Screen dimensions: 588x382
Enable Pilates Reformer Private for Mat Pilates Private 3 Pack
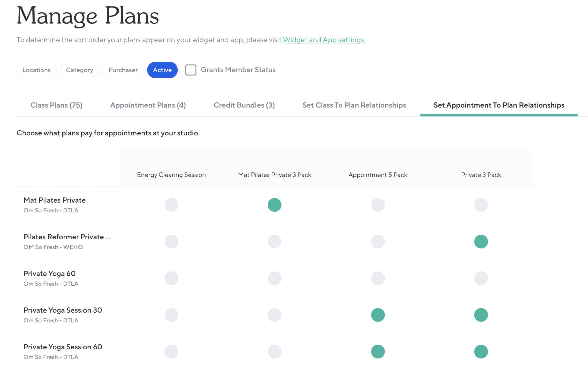[274, 241]
